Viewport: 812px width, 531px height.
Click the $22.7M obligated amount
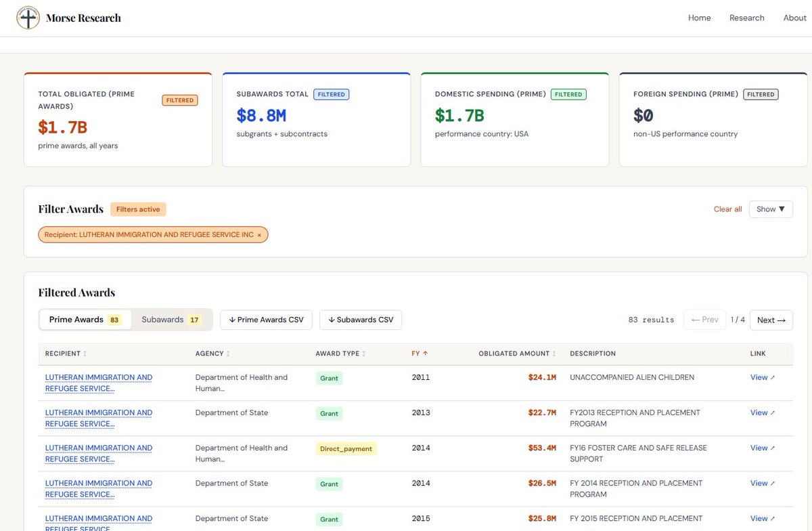tap(542, 412)
